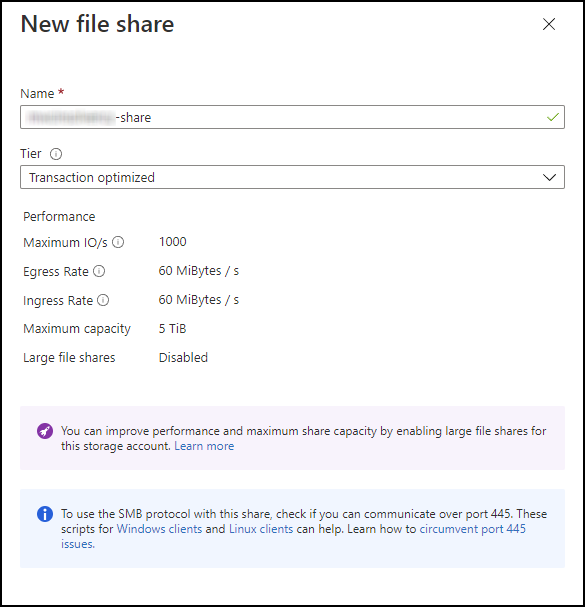This screenshot has height=607, width=585.
Task: Click the Egress Rate 60 MiBytes value
Action: point(199,271)
